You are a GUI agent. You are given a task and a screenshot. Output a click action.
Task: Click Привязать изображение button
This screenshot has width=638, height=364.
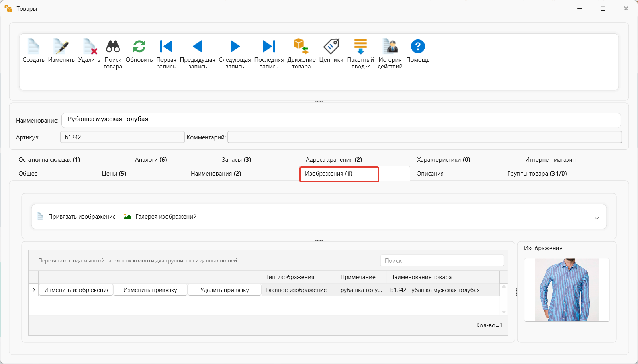click(x=76, y=217)
